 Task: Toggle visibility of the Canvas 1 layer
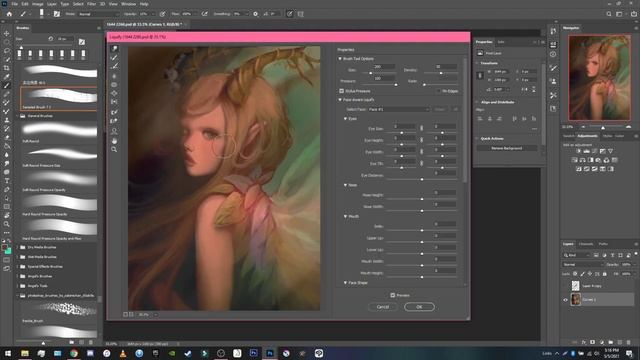(x=565, y=300)
